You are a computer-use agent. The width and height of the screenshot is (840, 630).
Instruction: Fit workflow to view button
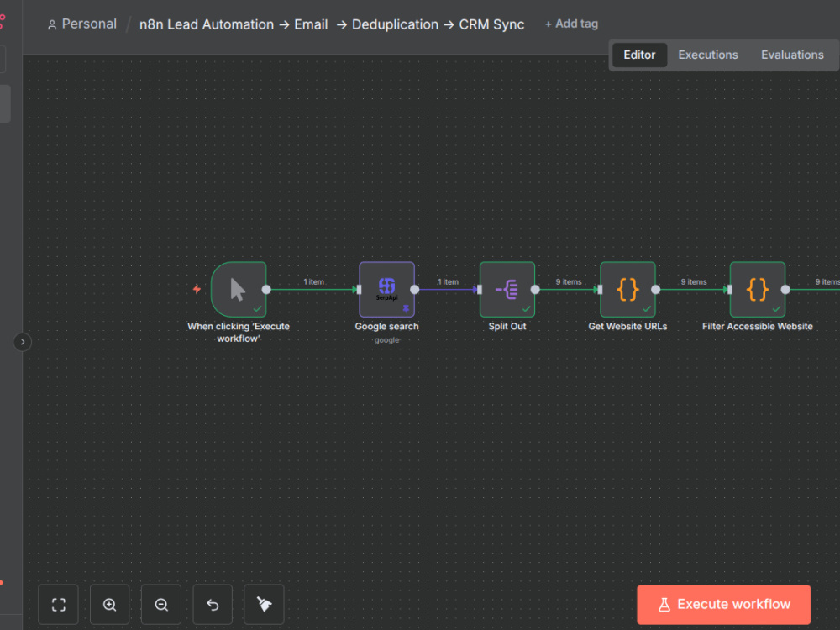(x=59, y=604)
